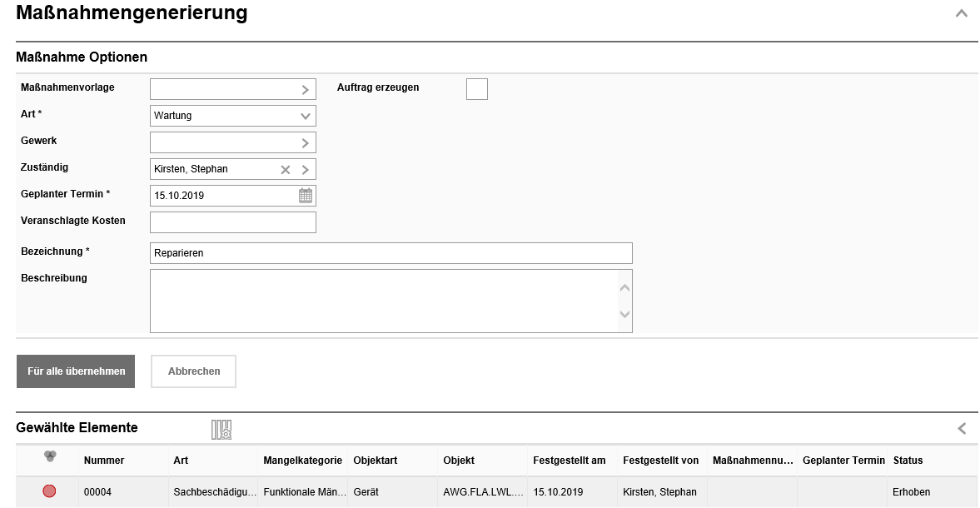Image resolution: width=980 pixels, height=508 pixels.
Task: Sort by Festgestellt am column header
Action: pyautogui.click(x=569, y=461)
